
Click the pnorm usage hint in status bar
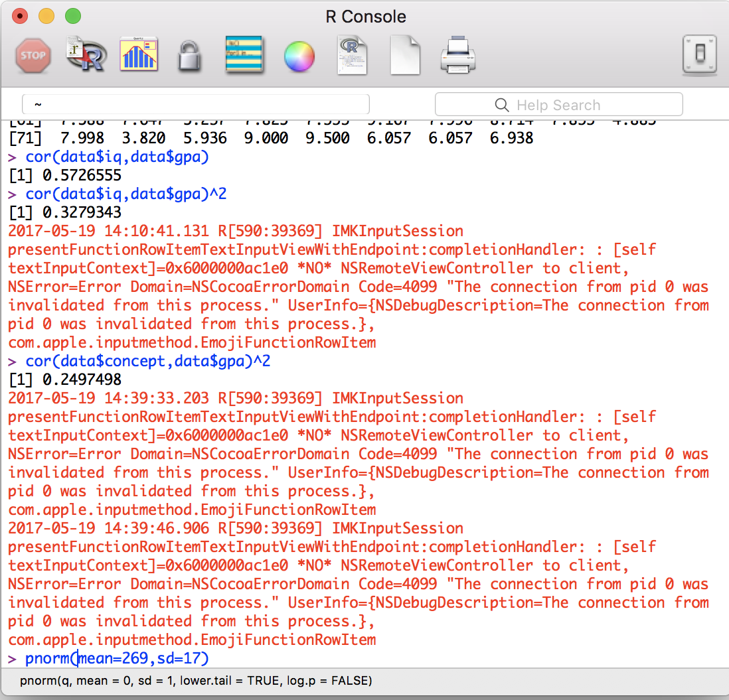pos(196,681)
